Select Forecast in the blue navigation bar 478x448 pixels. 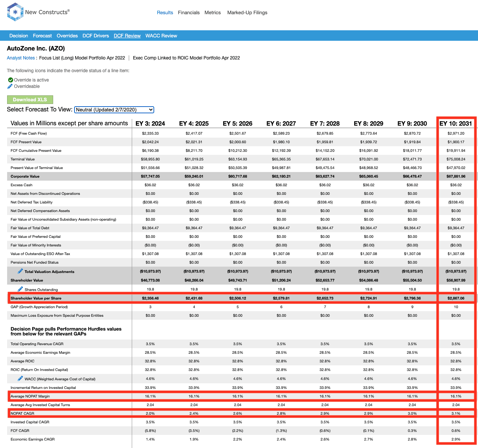tap(42, 36)
